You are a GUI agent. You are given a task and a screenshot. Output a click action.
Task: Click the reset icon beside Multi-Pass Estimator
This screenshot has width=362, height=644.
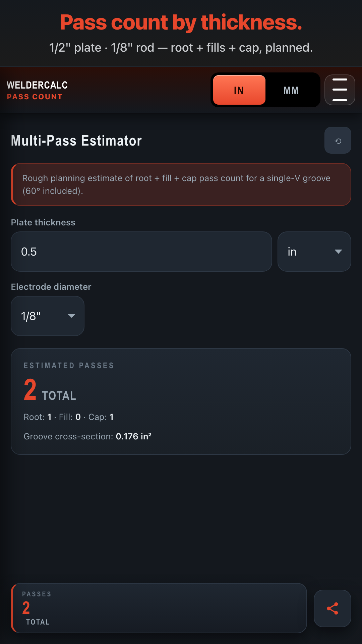338,141
